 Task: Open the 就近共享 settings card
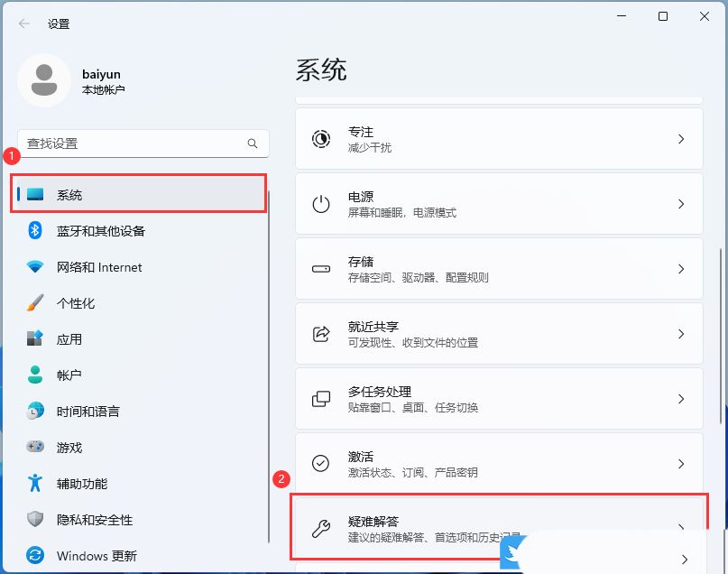click(499, 334)
